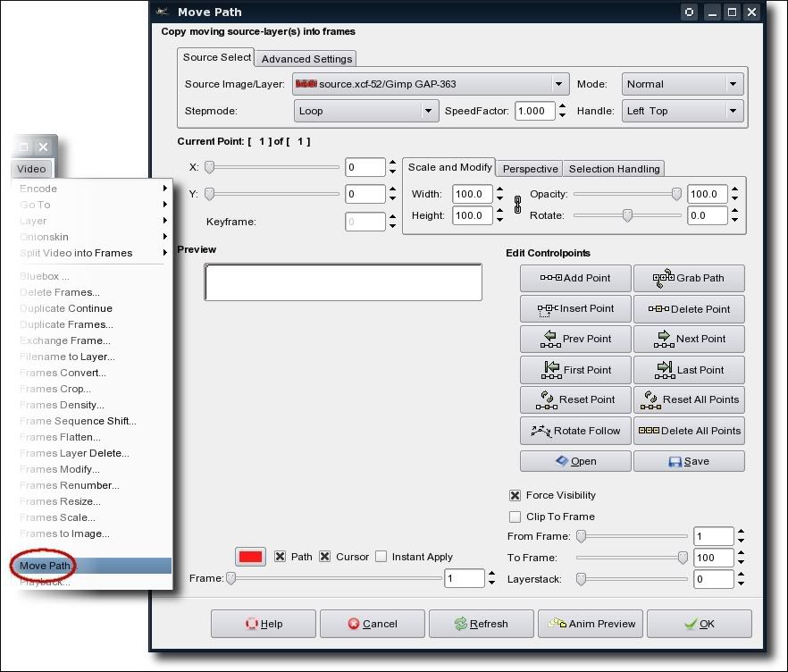
Task: Reset the current point with Reset Point
Action: [x=575, y=400]
